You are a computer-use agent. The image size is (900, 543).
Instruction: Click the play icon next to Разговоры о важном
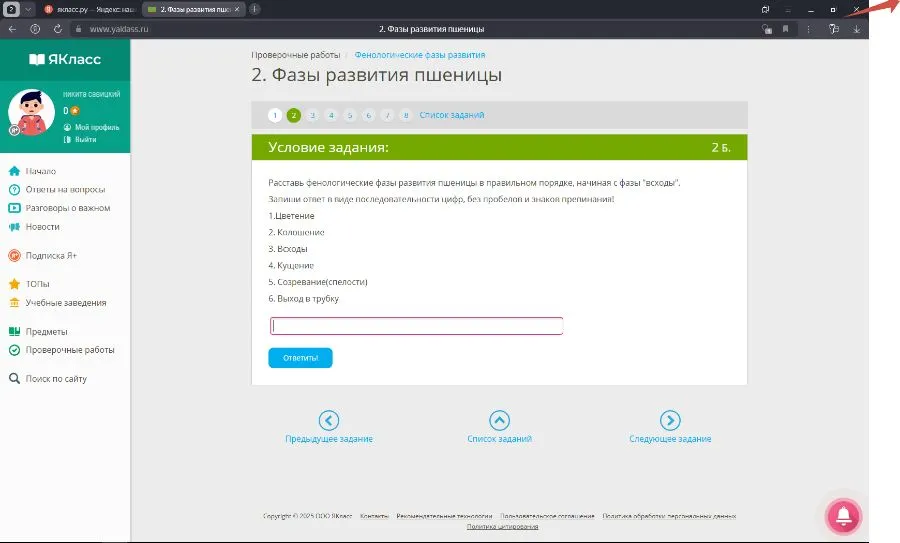click(x=14, y=208)
